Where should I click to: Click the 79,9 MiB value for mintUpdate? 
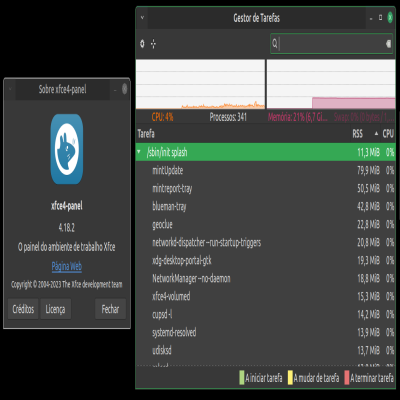pos(368,170)
